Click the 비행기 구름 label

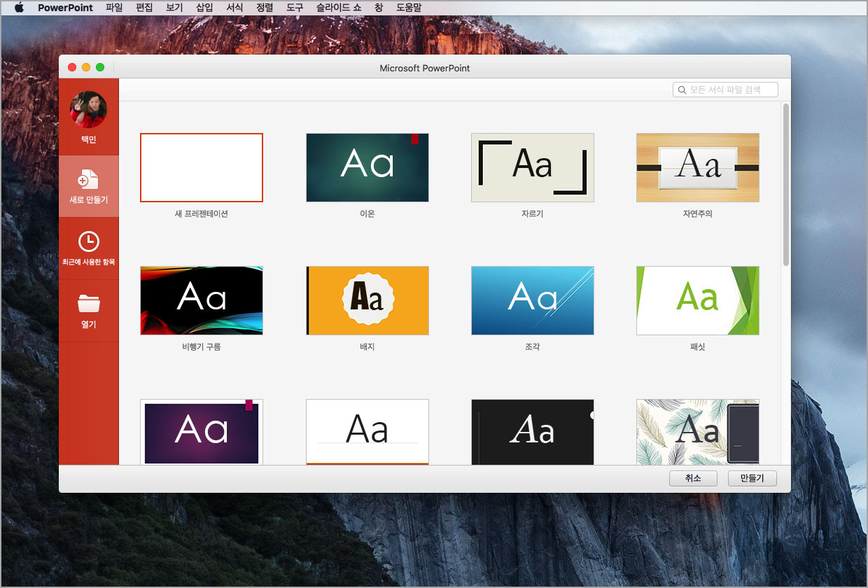[x=202, y=346]
